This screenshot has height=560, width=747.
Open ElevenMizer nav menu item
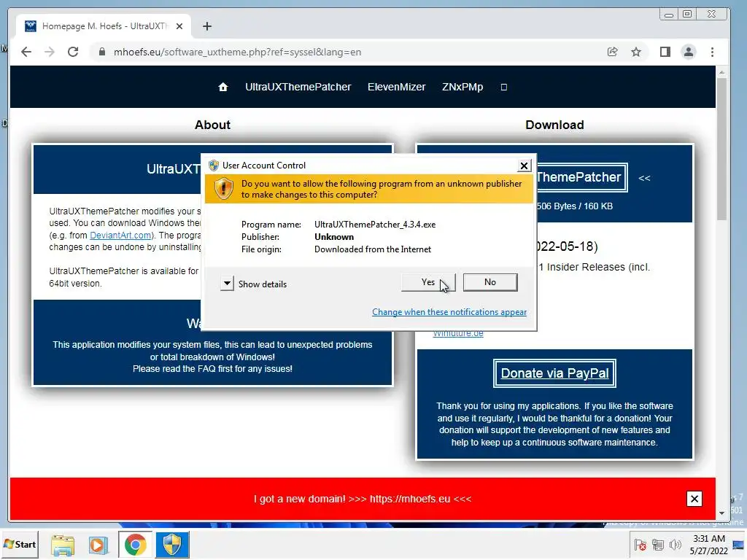tap(396, 87)
